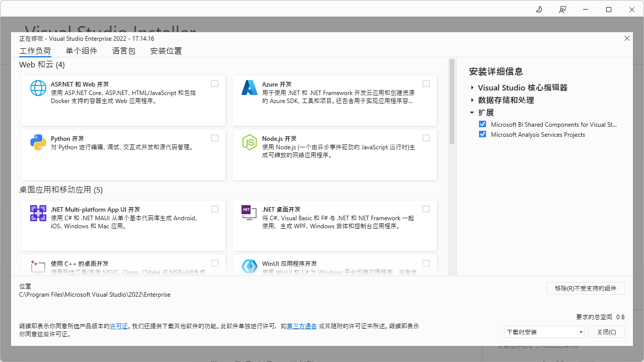This screenshot has height=362, width=644.
Task: Click the 安装详细信息 heading
Action: [496, 71]
